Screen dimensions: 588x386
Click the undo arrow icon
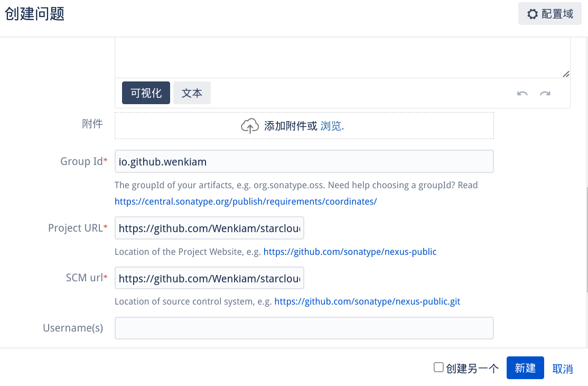[x=522, y=94]
